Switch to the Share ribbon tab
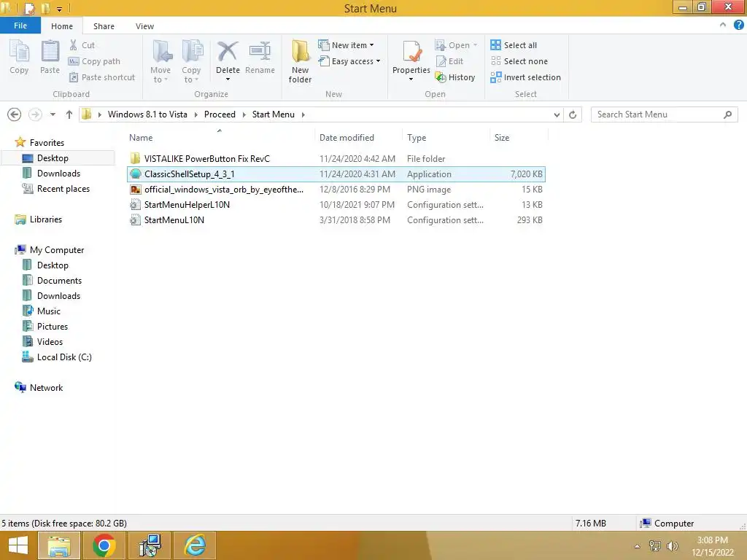Screen dimensions: 747x560 104,26
